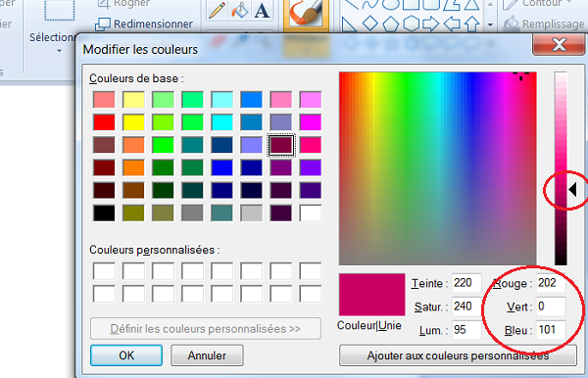The image size is (588, 378).
Task: Choose the up arrow shape
Action: pos(471,24)
